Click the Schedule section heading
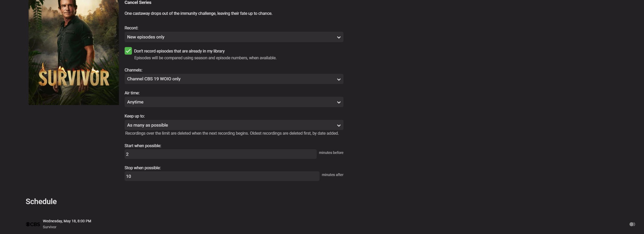This screenshot has height=234, width=644. click(x=41, y=201)
